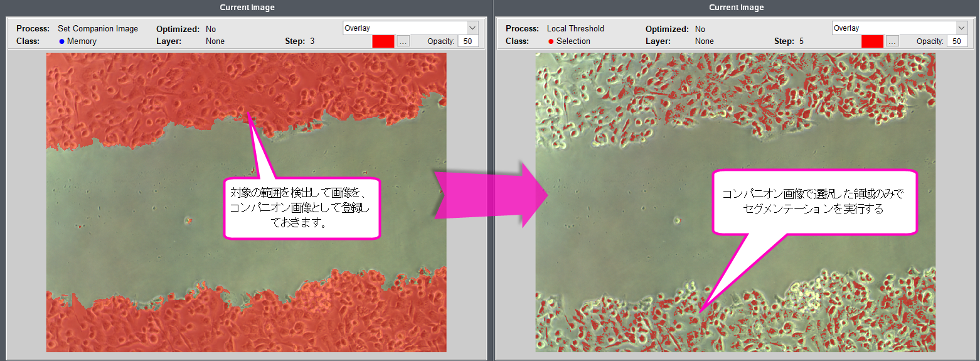This screenshot has height=361, width=980.
Task: Click 'Optimized: No' in left panel
Action: 186,29
